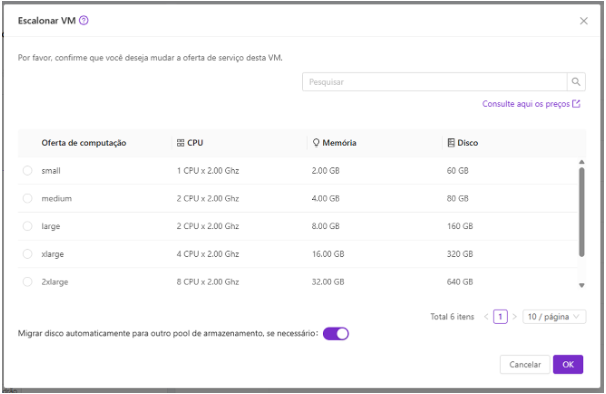Click the CPU column header text
The width and height of the screenshot is (606, 394).
pyautogui.click(x=195, y=143)
